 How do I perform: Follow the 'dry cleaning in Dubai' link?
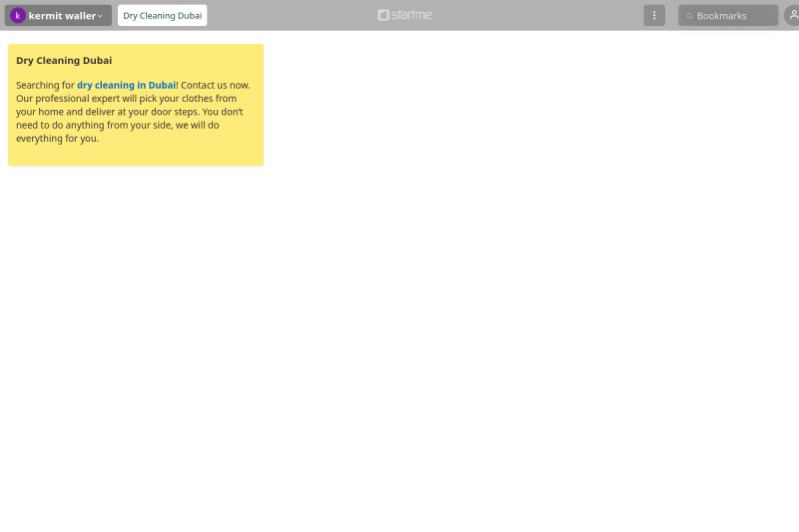[127, 85]
